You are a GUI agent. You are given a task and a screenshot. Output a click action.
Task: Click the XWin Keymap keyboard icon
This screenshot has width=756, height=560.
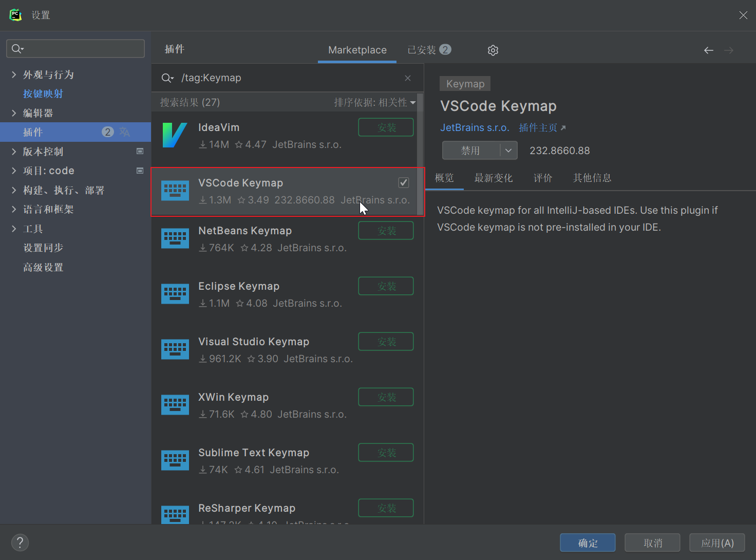[175, 405]
